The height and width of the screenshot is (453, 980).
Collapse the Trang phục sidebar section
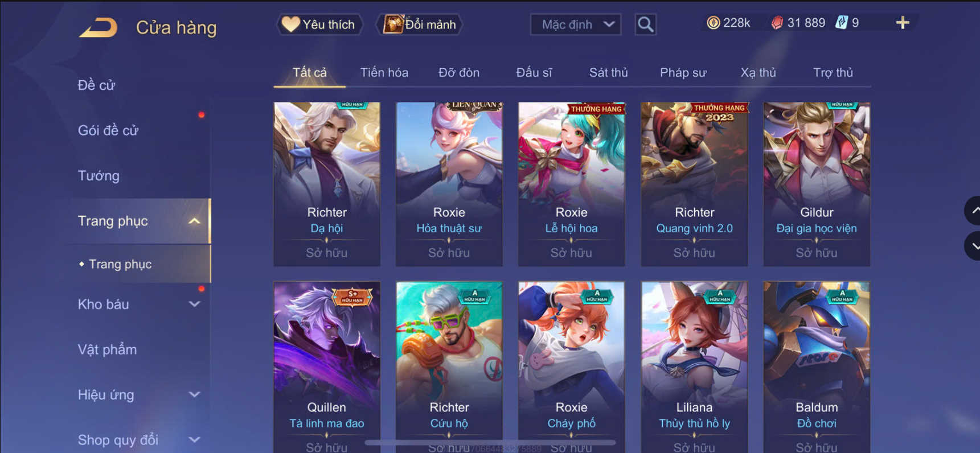194,221
